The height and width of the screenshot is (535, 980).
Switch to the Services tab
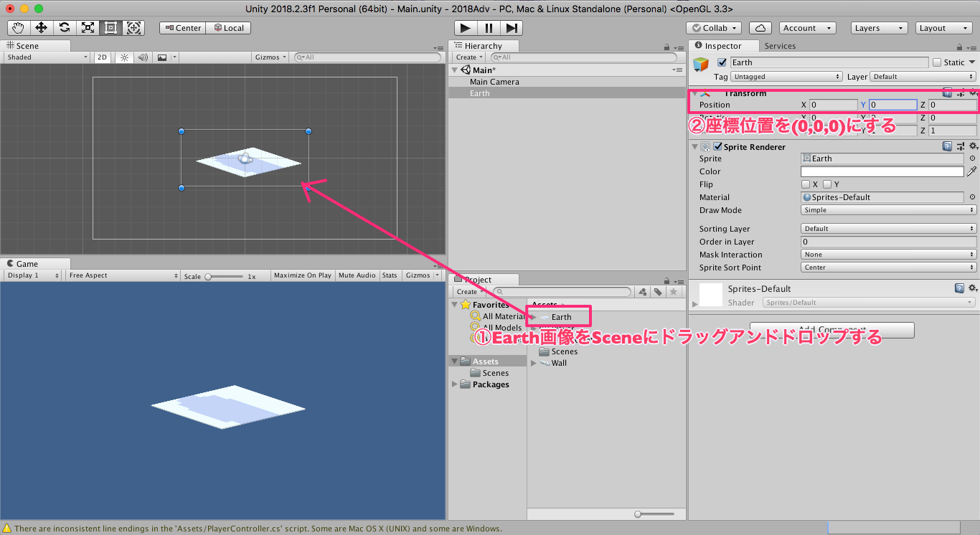click(x=780, y=46)
